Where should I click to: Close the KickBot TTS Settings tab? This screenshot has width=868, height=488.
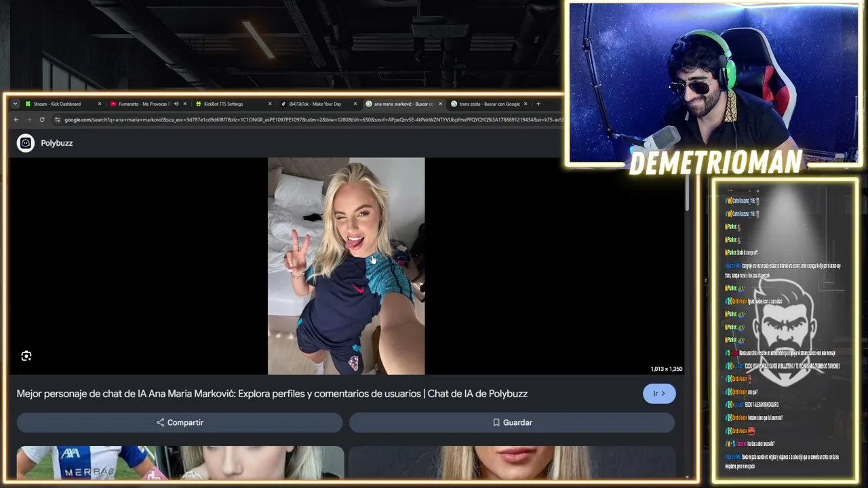click(270, 104)
